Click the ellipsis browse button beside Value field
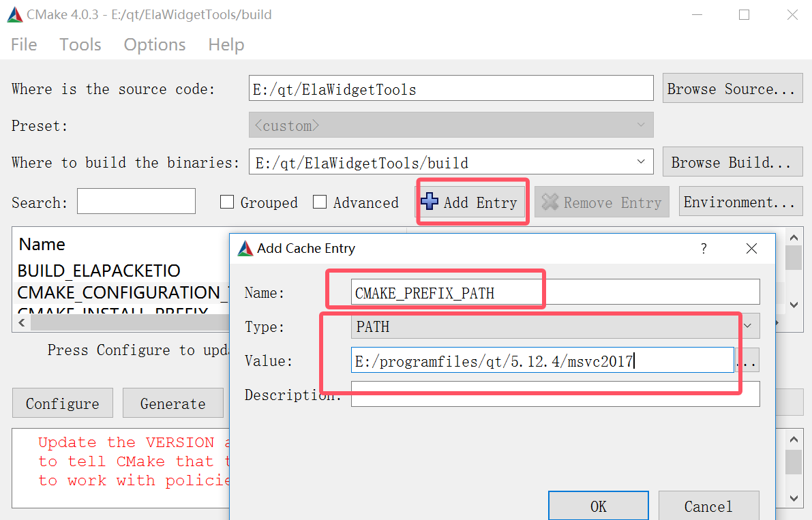This screenshot has width=812, height=520. point(749,361)
